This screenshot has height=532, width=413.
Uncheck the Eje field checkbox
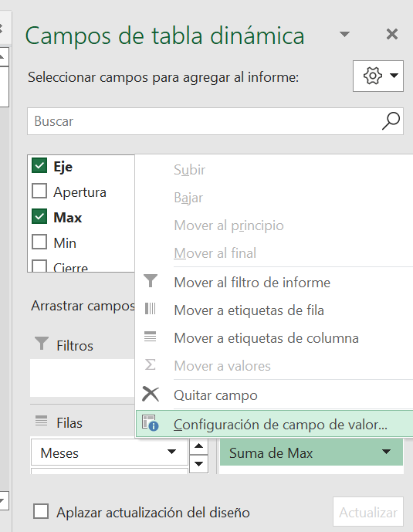39,165
